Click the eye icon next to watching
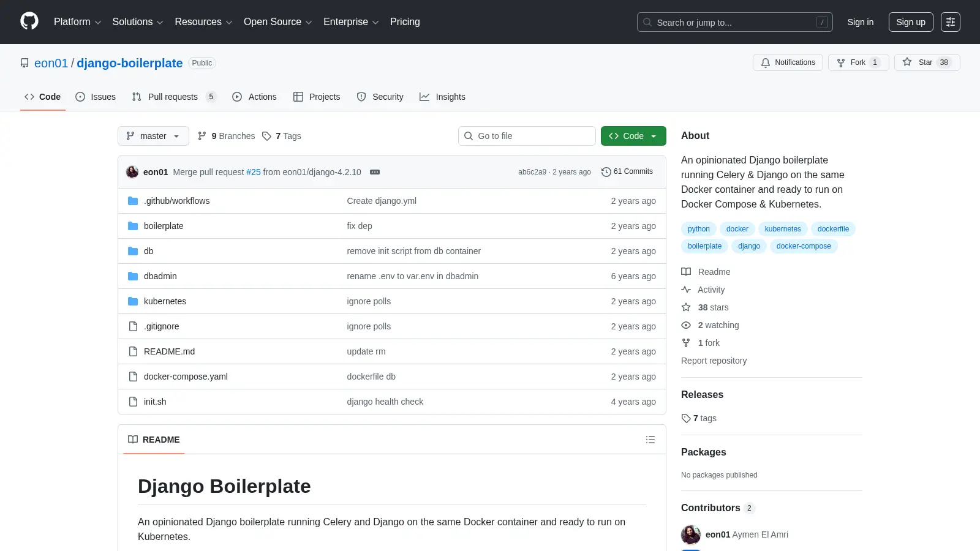 tap(686, 325)
